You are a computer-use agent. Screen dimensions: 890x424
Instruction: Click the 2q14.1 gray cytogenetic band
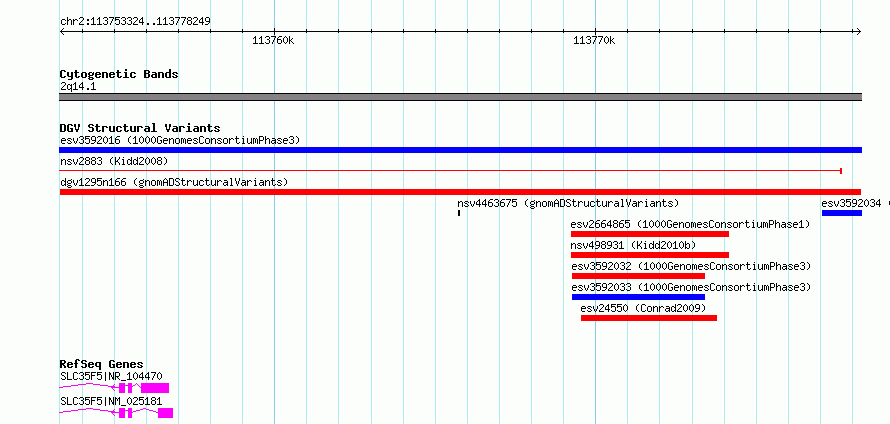click(x=460, y=97)
